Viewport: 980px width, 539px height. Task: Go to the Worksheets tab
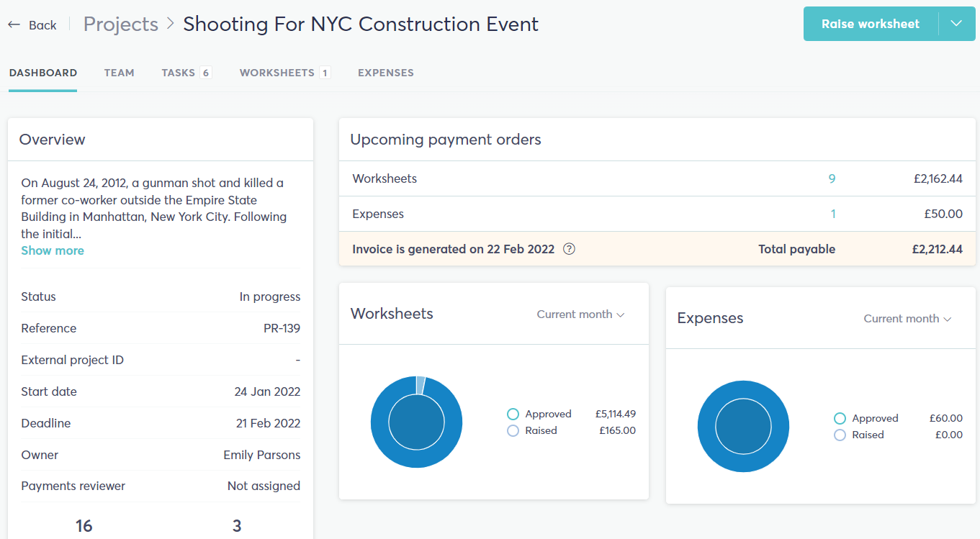pos(284,73)
